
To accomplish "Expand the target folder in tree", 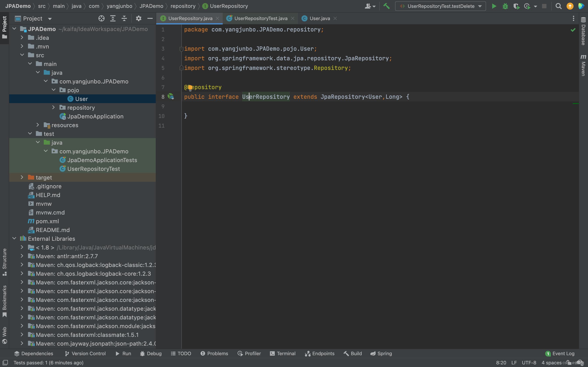I will point(22,177).
